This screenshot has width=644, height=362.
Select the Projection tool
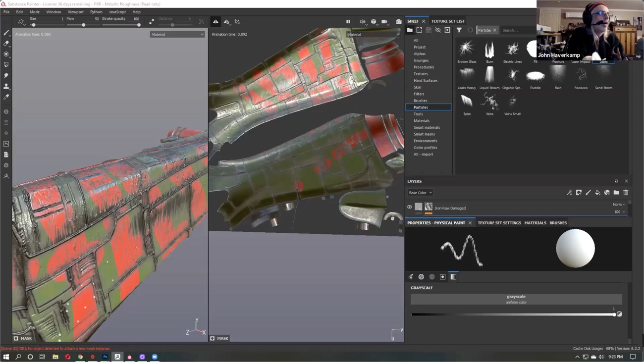coord(6,54)
